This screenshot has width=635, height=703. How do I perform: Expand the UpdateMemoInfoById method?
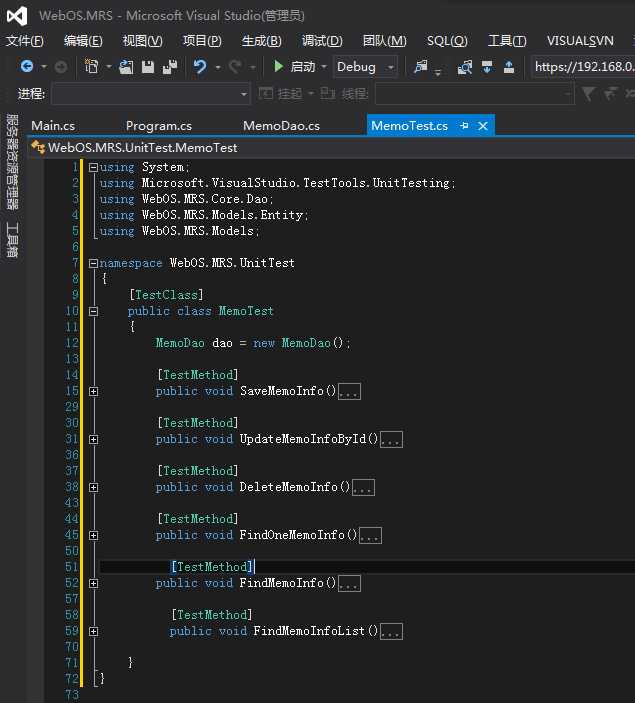click(x=93, y=439)
